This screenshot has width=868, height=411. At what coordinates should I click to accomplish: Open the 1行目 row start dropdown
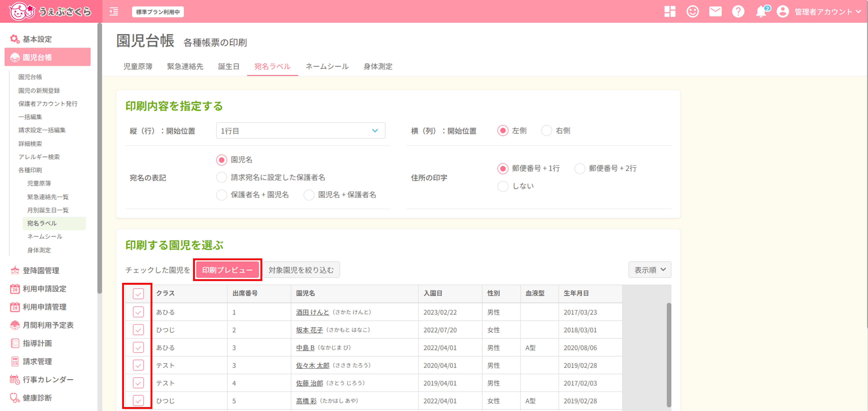point(301,131)
